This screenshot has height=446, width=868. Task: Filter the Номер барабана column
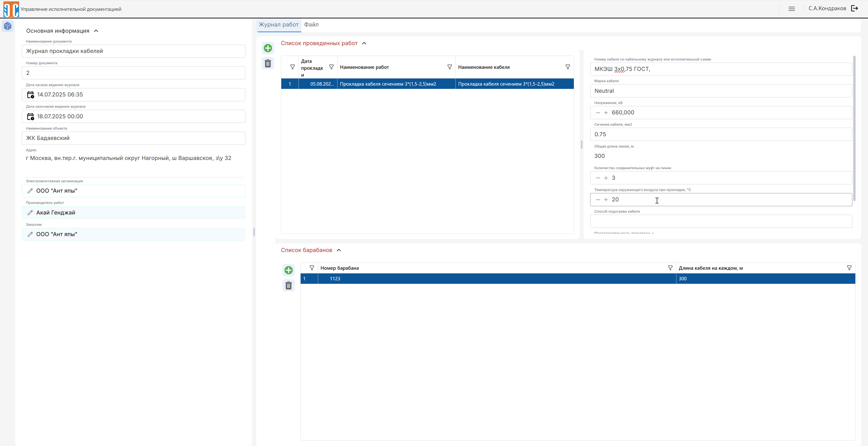(670, 268)
